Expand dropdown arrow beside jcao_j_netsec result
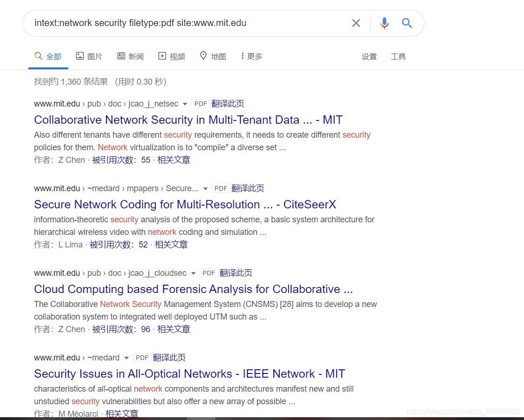 (x=185, y=104)
